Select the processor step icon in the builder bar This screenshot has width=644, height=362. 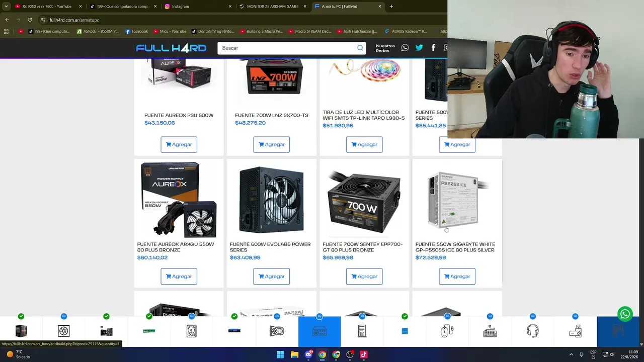21,331
